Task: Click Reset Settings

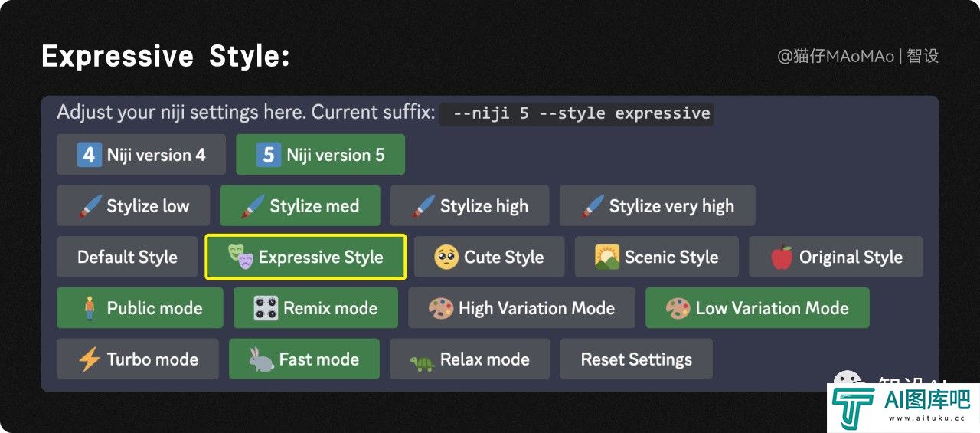Action: [636, 359]
